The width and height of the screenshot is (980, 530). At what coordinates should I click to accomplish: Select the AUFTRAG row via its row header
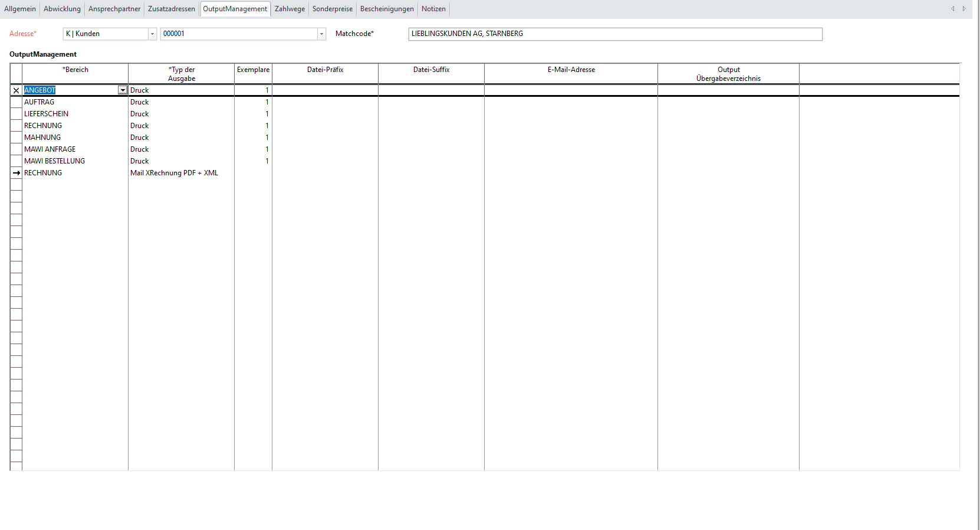point(16,102)
